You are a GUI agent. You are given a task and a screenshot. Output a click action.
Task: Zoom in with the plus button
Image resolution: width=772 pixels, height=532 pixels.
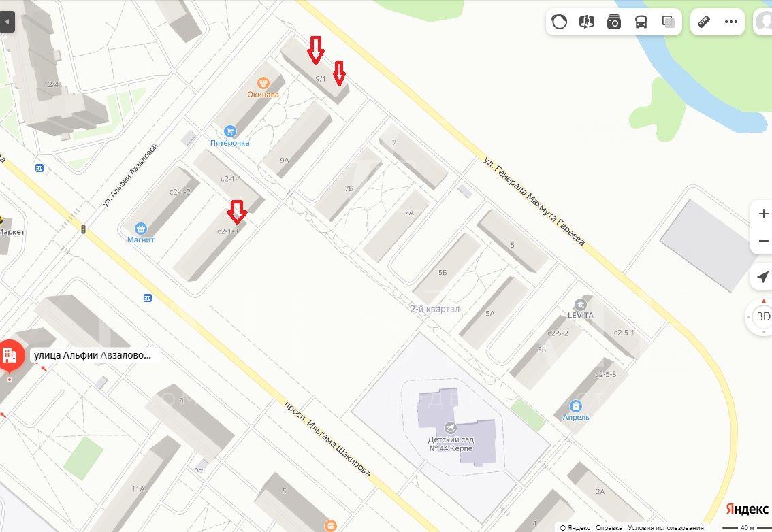pos(762,214)
